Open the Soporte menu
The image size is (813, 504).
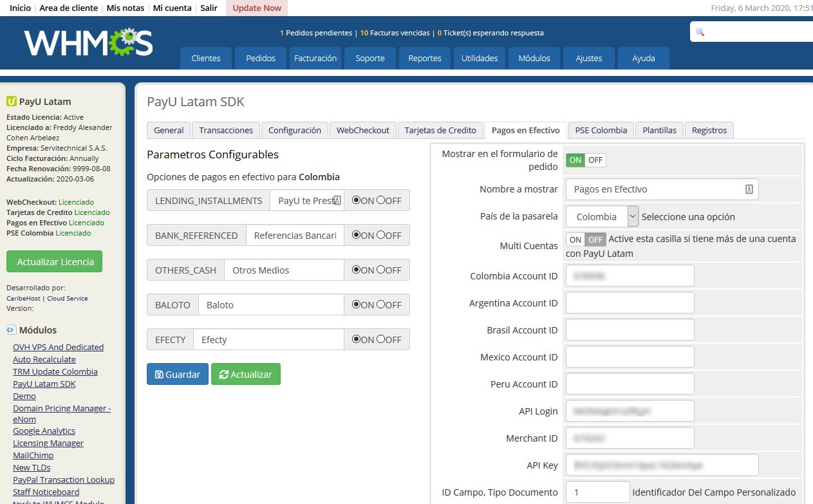tap(370, 58)
